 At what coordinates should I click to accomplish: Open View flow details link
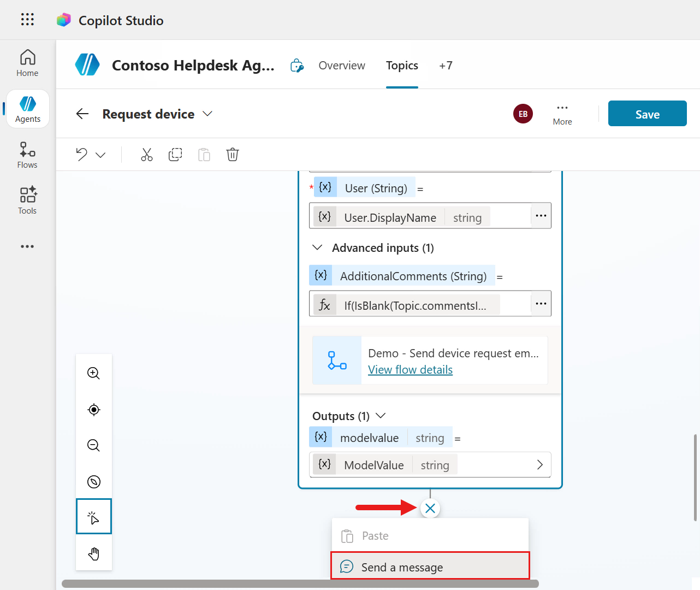(410, 369)
